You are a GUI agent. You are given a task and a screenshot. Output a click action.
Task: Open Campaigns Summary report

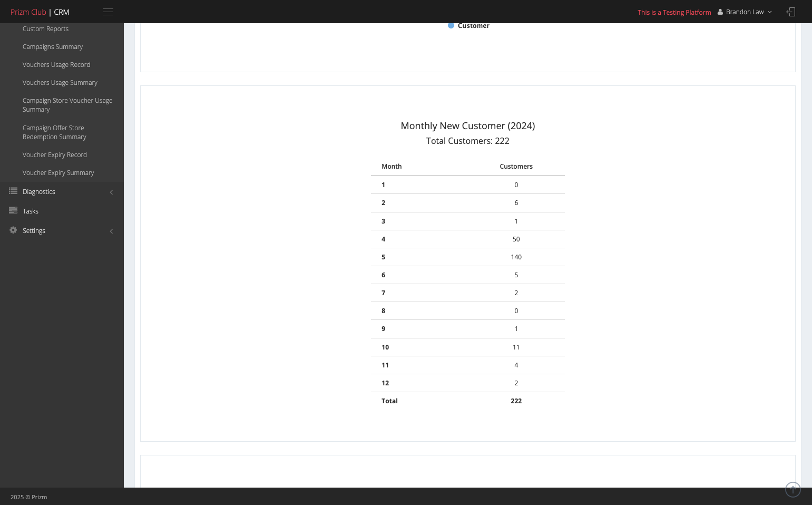point(53,47)
